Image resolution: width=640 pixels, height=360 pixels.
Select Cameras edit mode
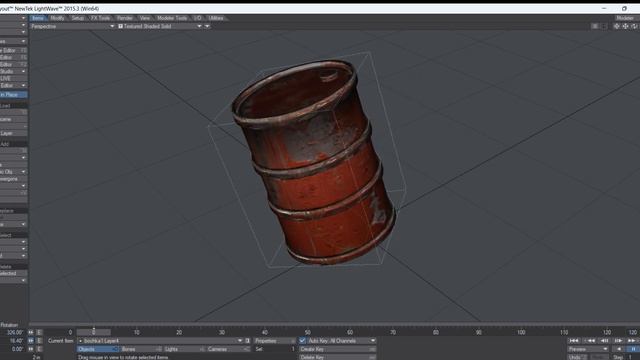pos(228,349)
